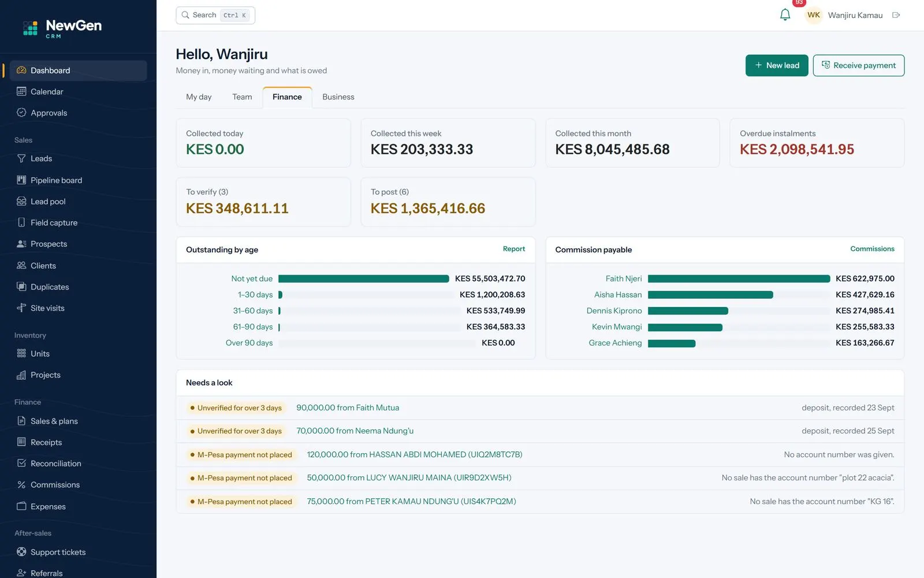Open the Overdue instalments card
Viewport: 924px width, 578px height.
tap(817, 143)
